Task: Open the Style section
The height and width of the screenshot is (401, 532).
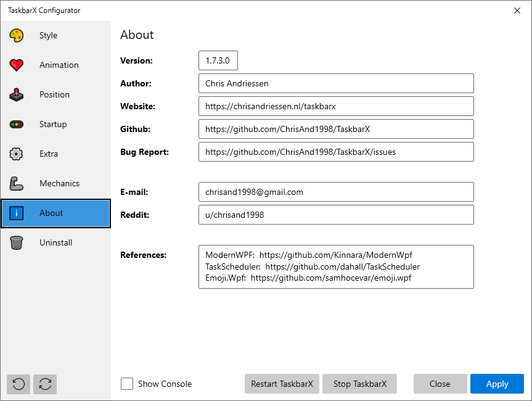Action: click(55, 35)
